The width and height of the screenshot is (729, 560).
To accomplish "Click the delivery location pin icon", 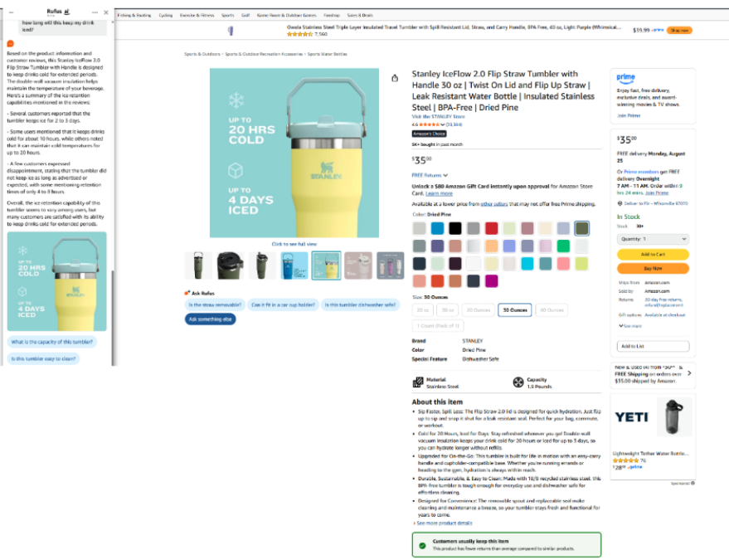I will click(620, 203).
